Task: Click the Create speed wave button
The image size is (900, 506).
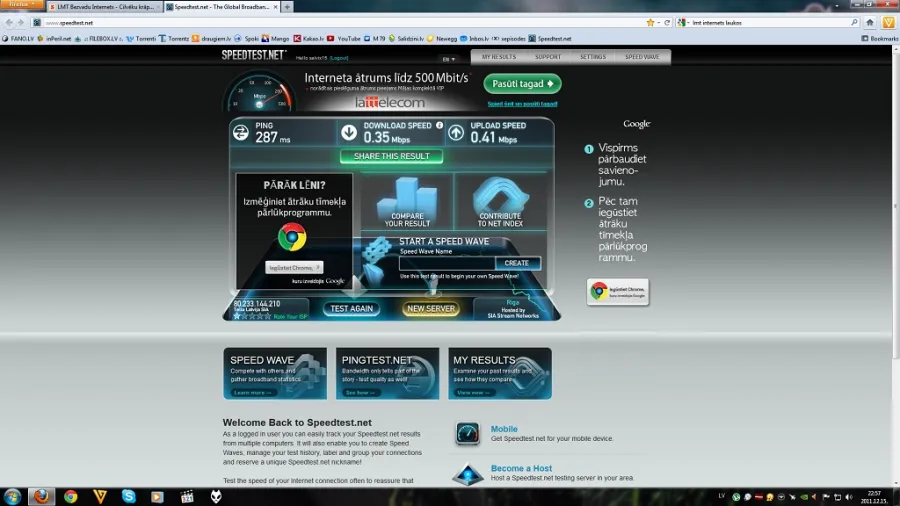Action: tap(517, 263)
